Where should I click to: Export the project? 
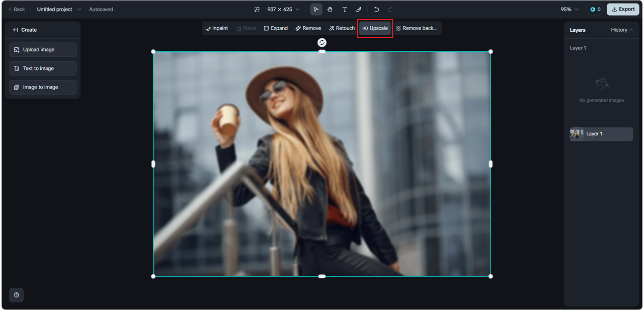pyautogui.click(x=623, y=9)
